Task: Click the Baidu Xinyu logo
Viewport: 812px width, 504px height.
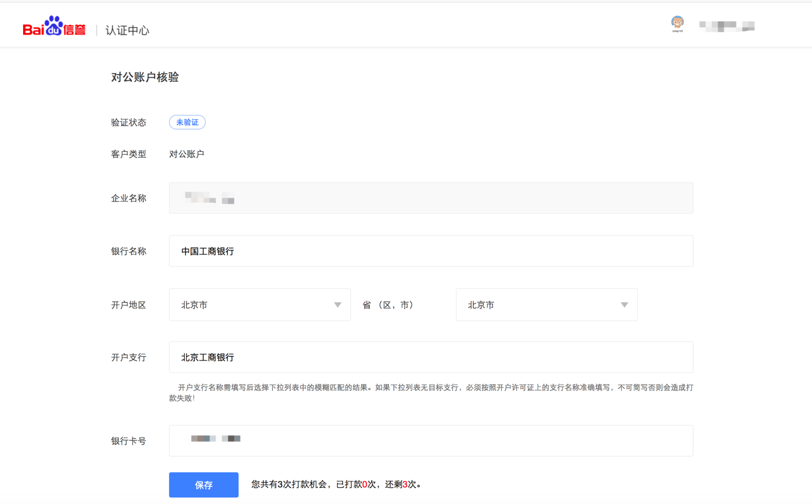Action: pos(54,27)
